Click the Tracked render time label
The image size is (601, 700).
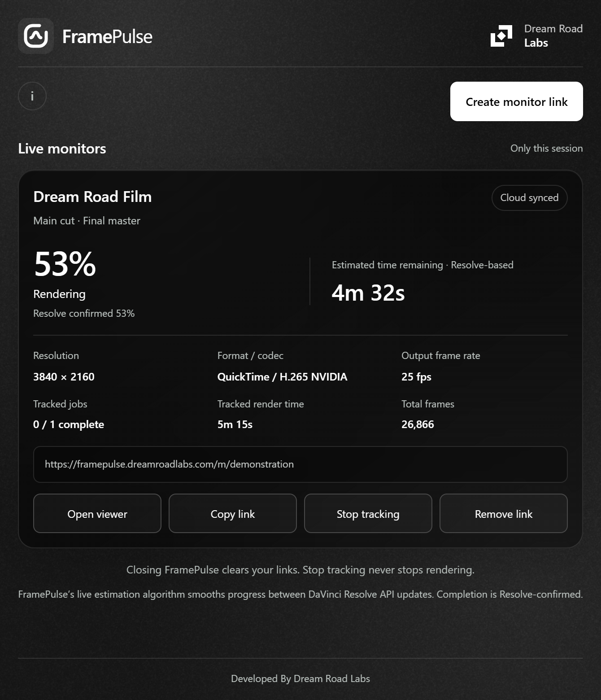click(x=261, y=404)
